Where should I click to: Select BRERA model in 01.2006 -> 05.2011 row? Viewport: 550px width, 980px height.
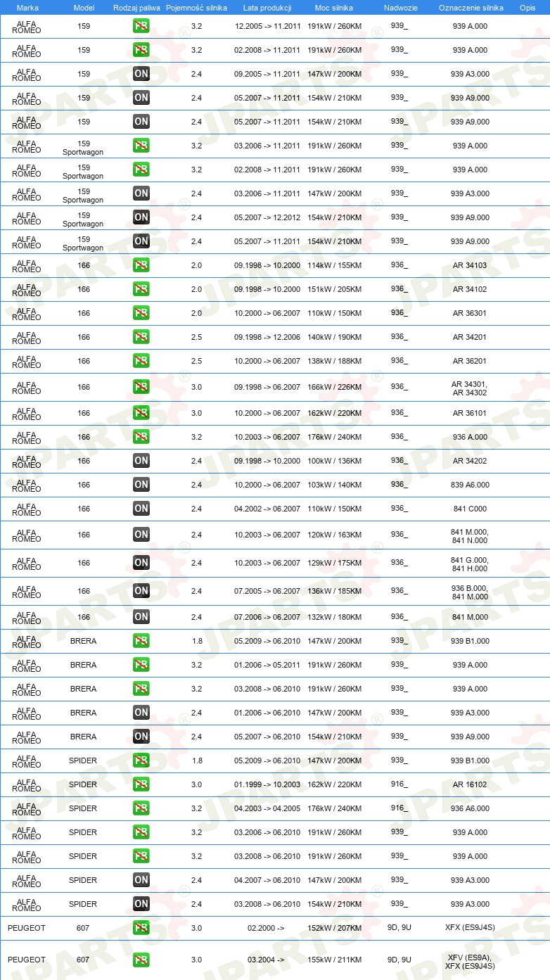pos(84,665)
